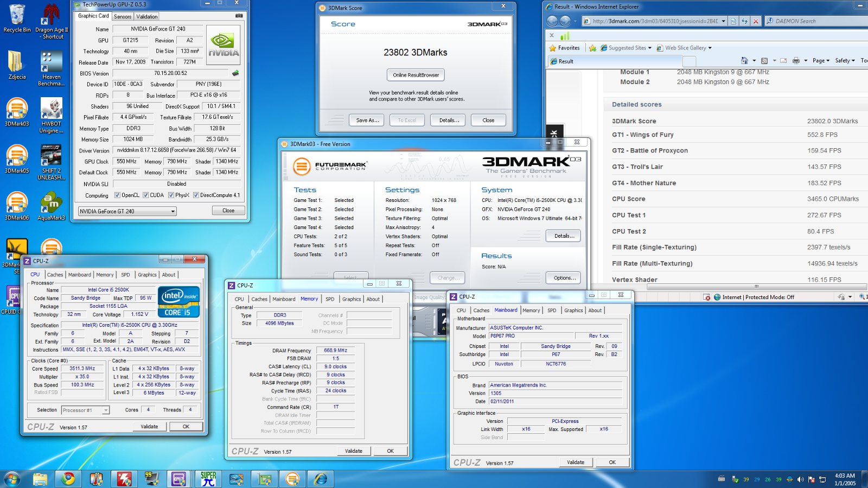Click IE Home toolbar icon

point(744,61)
